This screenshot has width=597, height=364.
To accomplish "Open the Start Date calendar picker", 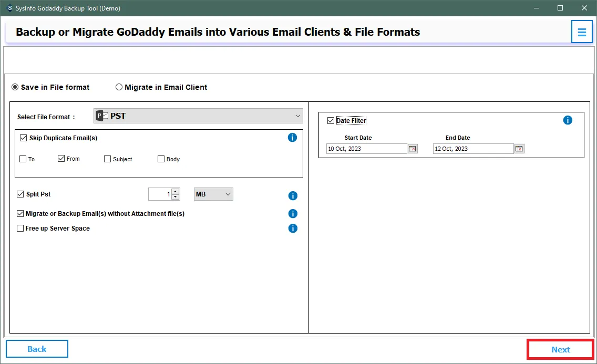I will click(x=413, y=149).
